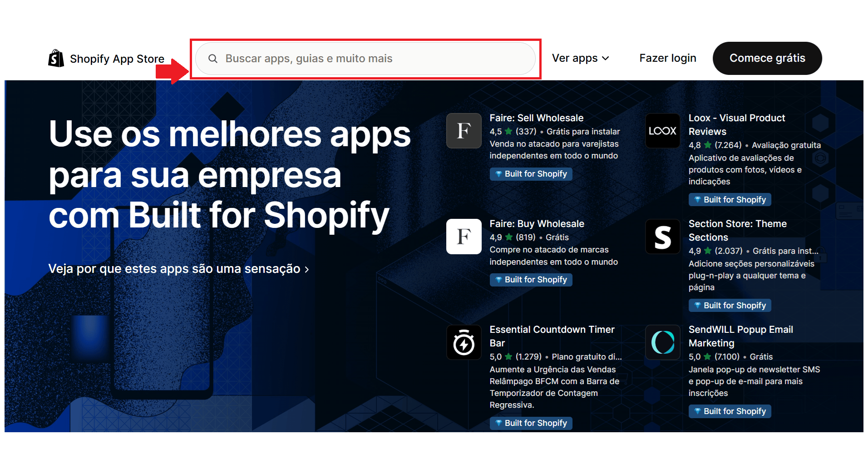This screenshot has height=469, width=868.
Task: Open the Loox - Visual Product Reviews title
Action: click(736, 124)
